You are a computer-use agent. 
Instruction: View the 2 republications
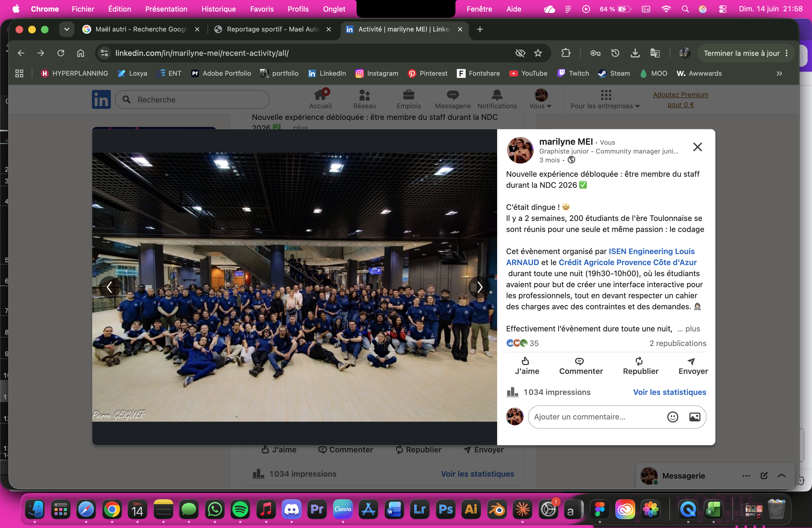pyautogui.click(x=677, y=343)
